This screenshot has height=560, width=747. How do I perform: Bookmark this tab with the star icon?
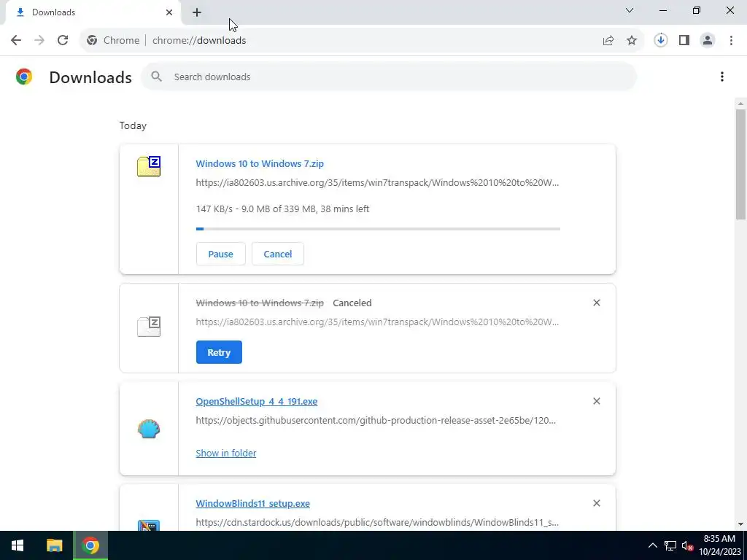(632, 41)
